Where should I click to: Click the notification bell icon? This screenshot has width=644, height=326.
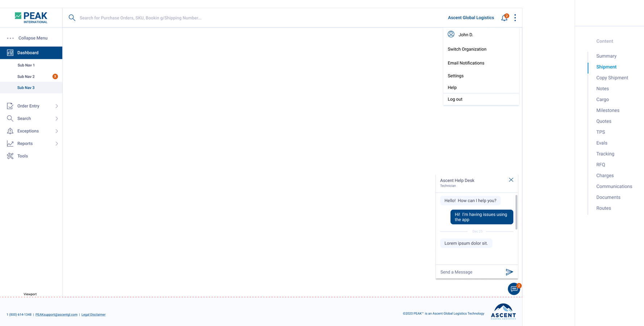click(504, 18)
